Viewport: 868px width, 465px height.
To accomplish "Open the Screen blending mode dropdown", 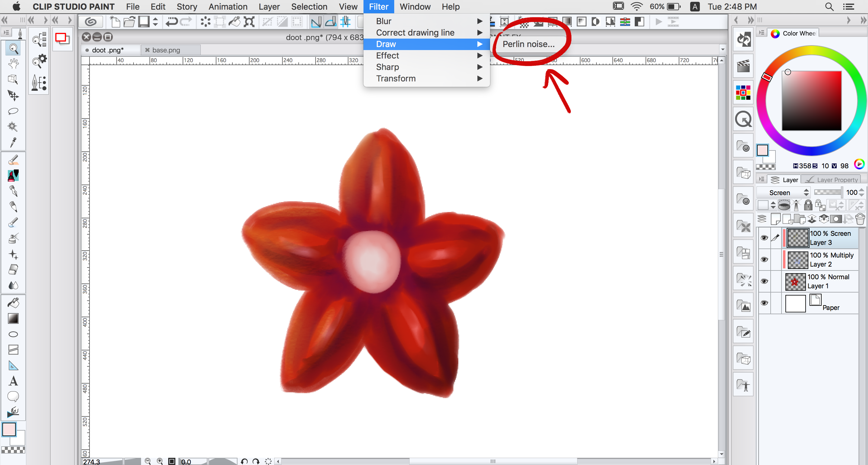I will point(783,192).
